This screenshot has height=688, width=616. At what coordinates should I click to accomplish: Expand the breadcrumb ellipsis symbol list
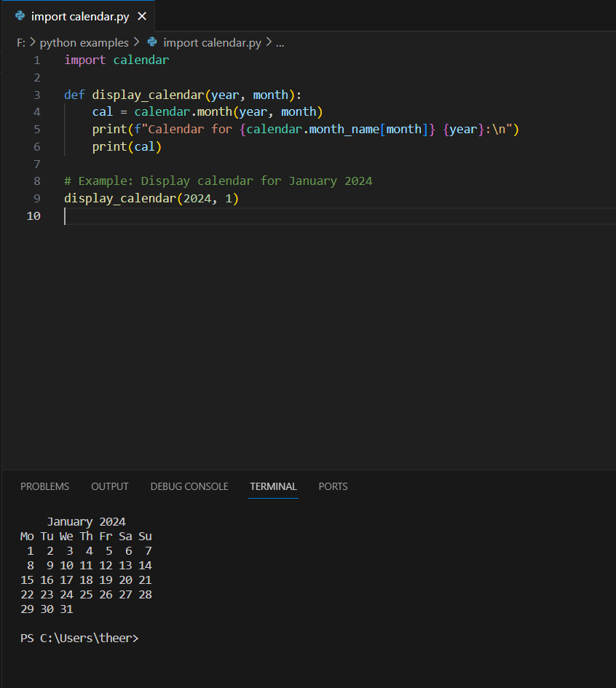click(280, 43)
